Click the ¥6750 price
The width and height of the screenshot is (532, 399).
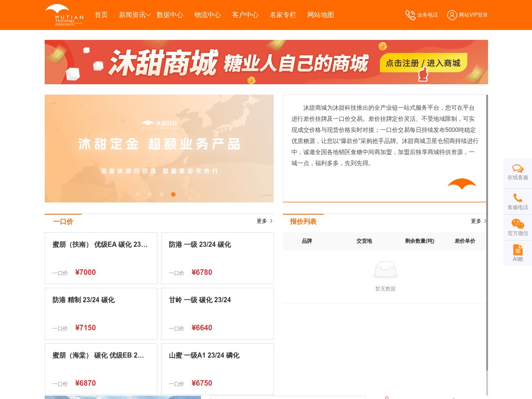[x=202, y=383]
